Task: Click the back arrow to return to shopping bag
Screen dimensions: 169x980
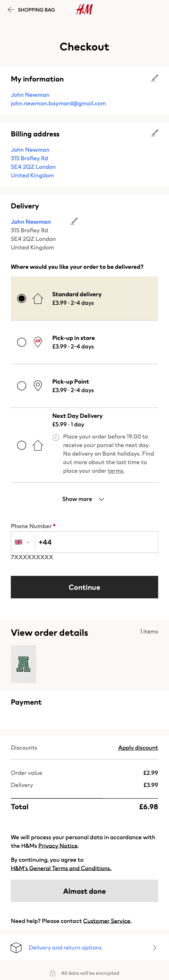Action: click(10, 9)
